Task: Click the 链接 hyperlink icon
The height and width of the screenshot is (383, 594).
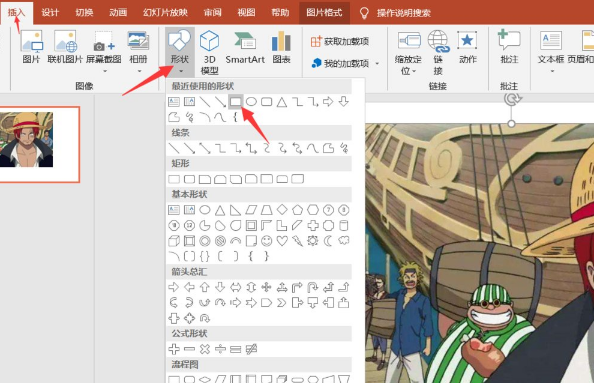Action: click(x=438, y=53)
